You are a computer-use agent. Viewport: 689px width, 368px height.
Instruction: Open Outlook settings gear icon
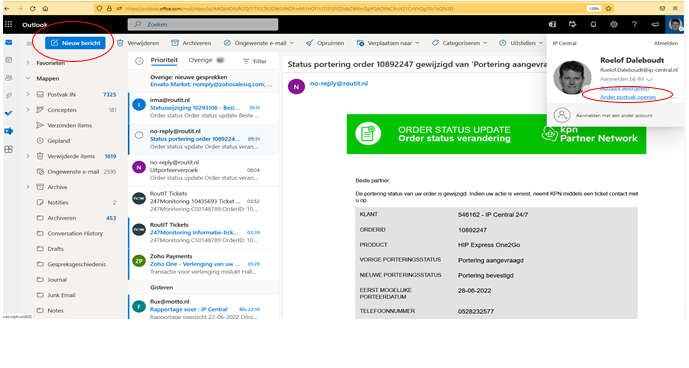(614, 24)
